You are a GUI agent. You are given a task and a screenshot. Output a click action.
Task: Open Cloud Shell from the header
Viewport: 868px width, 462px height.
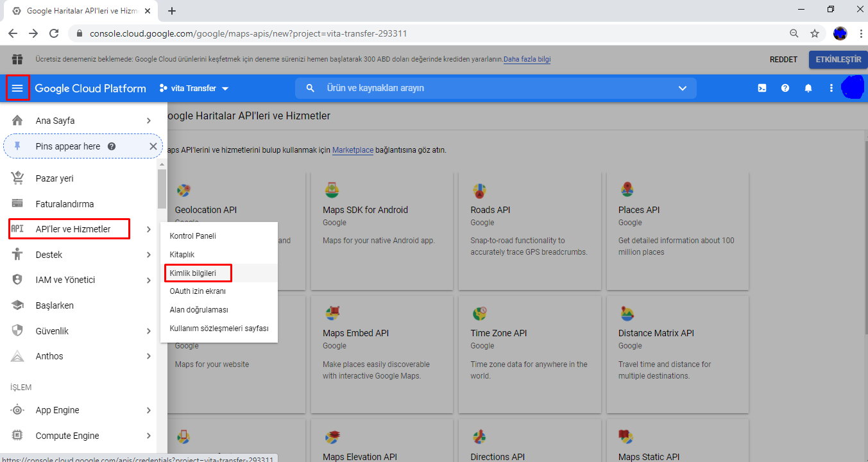762,88
